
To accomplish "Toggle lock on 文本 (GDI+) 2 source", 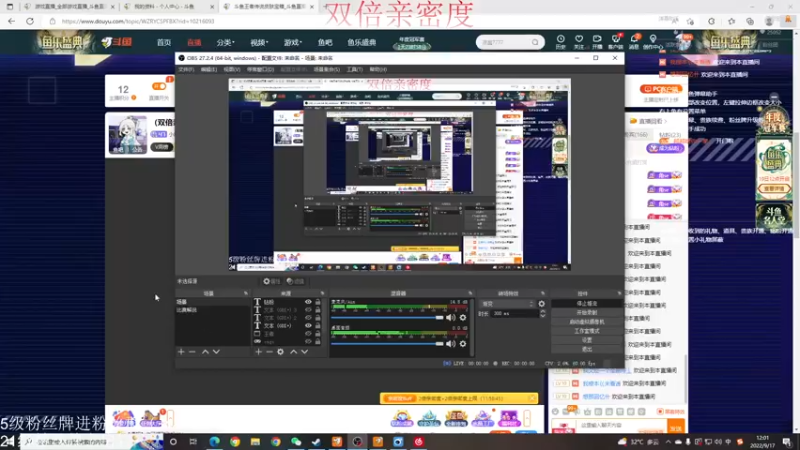I will pyautogui.click(x=318, y=317).
